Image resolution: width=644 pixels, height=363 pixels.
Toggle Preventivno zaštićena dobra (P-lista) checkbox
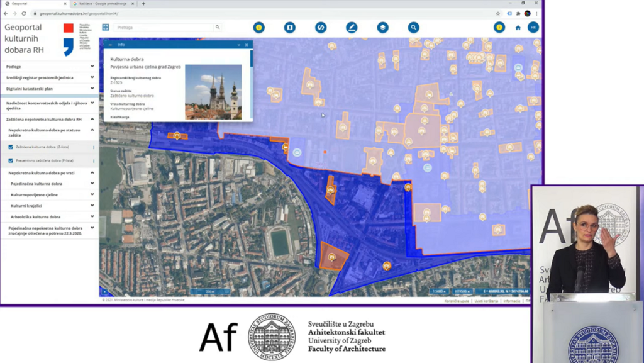[11, 160]
